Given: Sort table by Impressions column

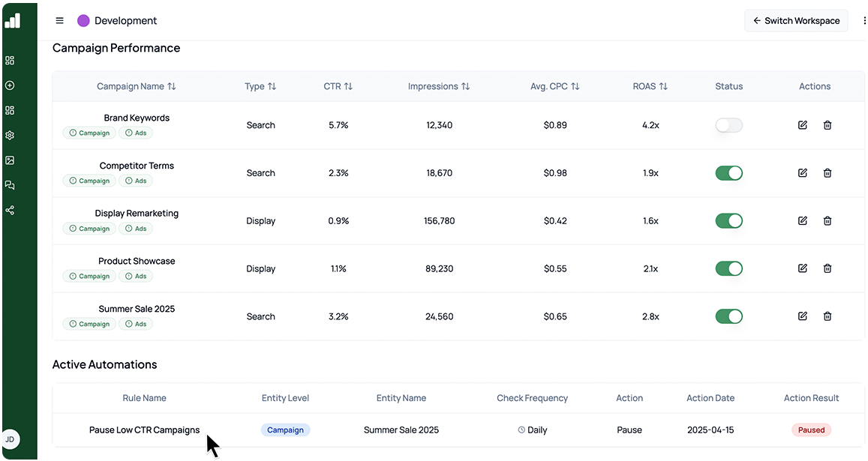Looking at the screenshot, I should click(438, 86).
